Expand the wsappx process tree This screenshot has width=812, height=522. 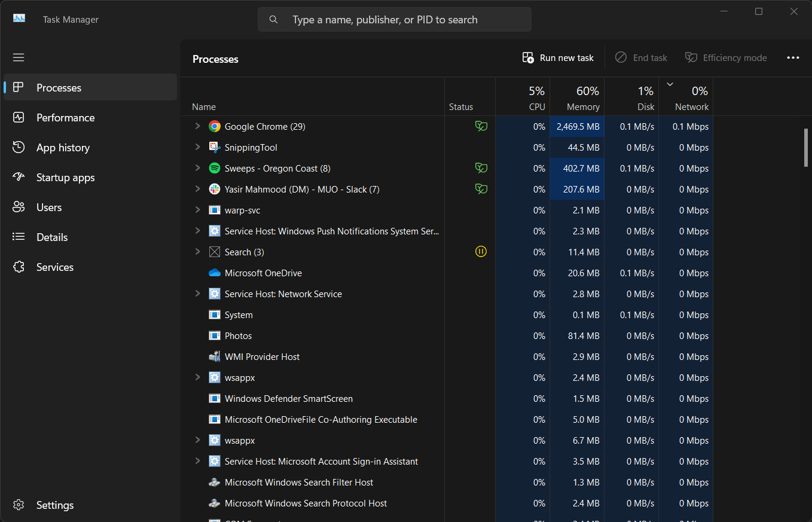tap(198, 377)
